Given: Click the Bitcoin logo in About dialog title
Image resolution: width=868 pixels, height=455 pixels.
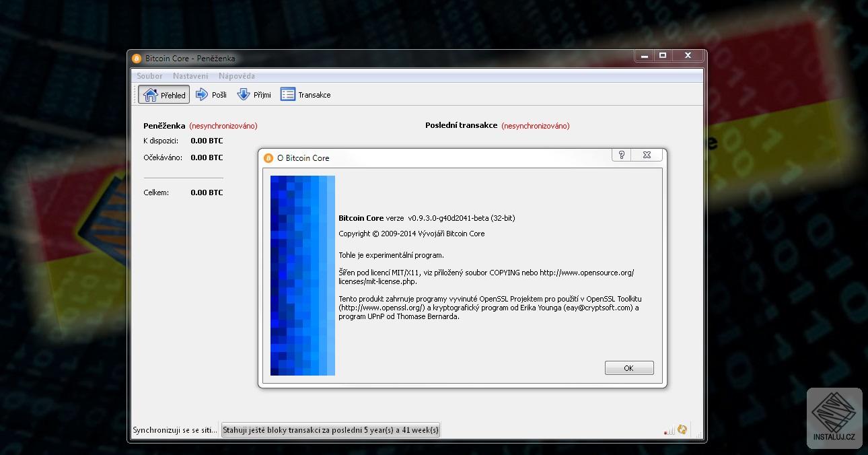Looking at the screenshot, I should coord(268,158).
